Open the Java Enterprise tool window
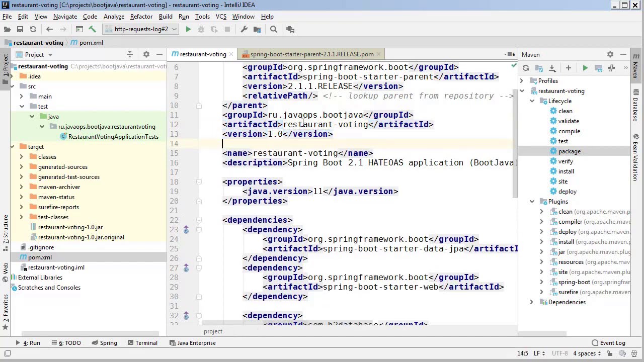The width and height of the screenshot is (644, 362). [192, 343]
